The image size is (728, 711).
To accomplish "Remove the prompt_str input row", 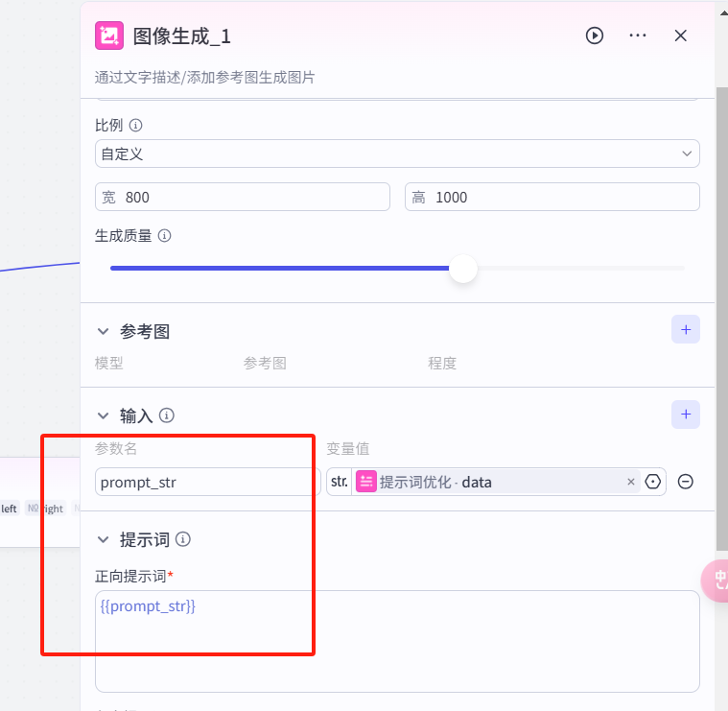I will 686,482.
